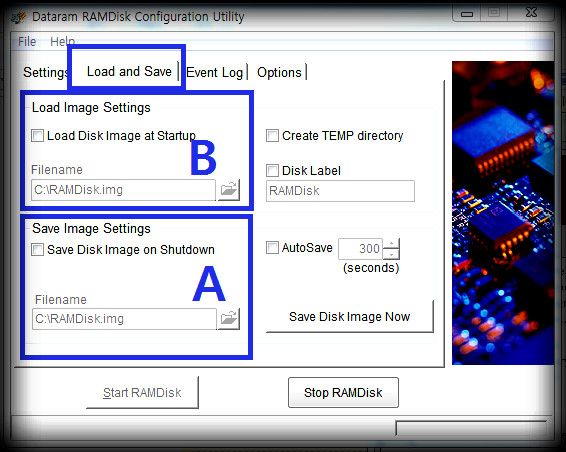The height and width of the screenshot is (452, 566).
Task: Open the File menu
Action: pyautogui.click(x=27, y=41)
